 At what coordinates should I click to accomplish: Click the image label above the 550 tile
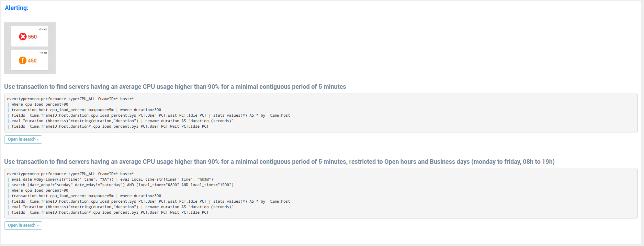pos(43,29)
